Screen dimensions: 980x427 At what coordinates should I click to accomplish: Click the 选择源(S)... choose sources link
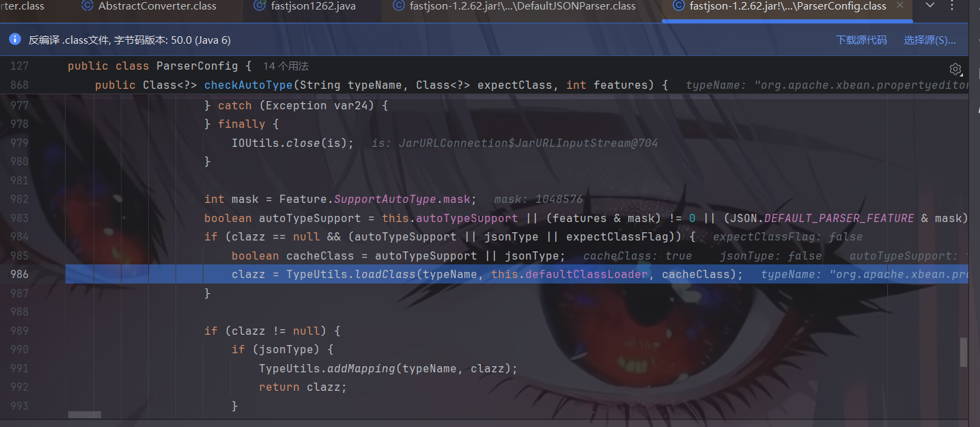coord(929,40)
